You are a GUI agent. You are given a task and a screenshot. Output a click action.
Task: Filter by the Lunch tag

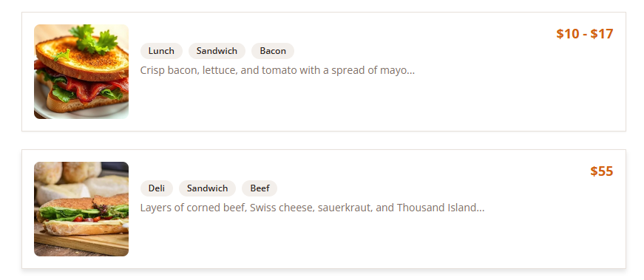tap(161, 51)
